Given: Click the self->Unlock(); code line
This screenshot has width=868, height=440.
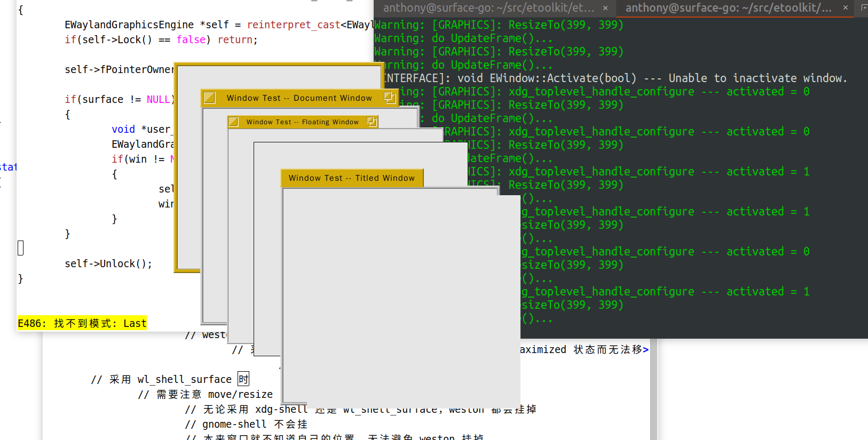Looking at the screenshot, I should (108, 263).
